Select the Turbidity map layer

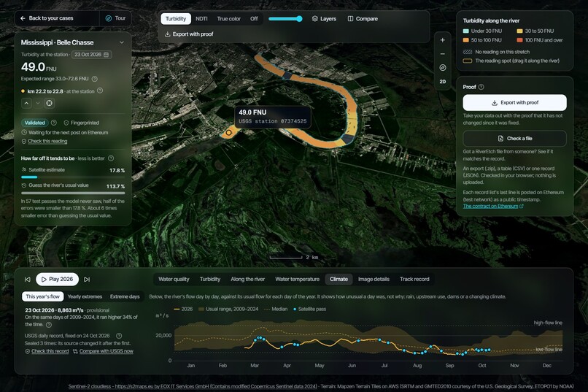pos(176,19)
